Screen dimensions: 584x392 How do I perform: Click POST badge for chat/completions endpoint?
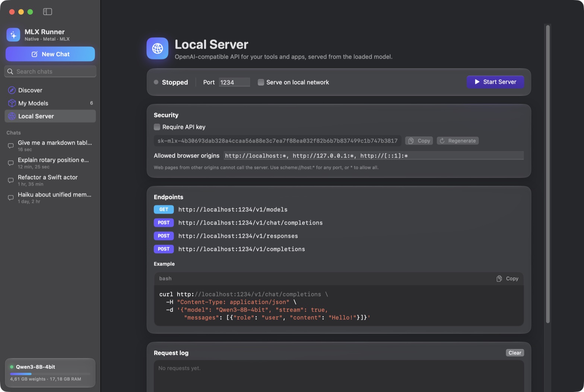164,223
